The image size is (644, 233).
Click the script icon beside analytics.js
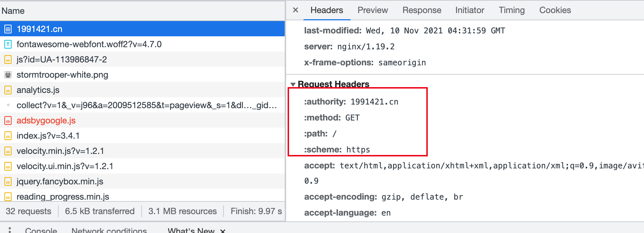tap(8, 90)
